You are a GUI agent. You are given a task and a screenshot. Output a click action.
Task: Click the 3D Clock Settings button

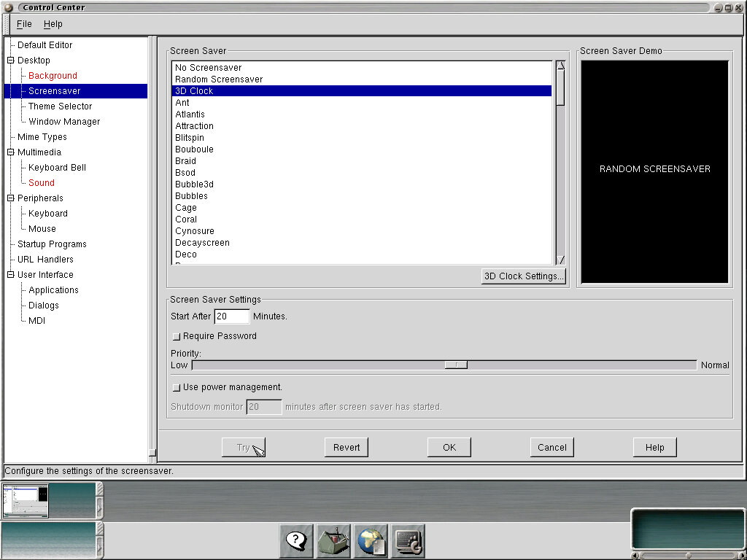[524, 276]
